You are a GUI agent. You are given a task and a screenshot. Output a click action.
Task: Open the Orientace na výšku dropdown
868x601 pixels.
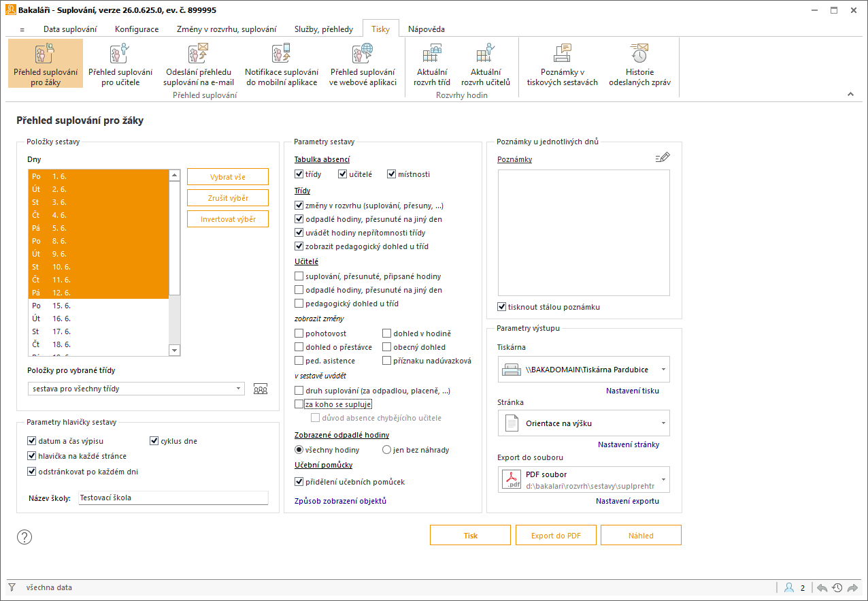tap(584, 423)
